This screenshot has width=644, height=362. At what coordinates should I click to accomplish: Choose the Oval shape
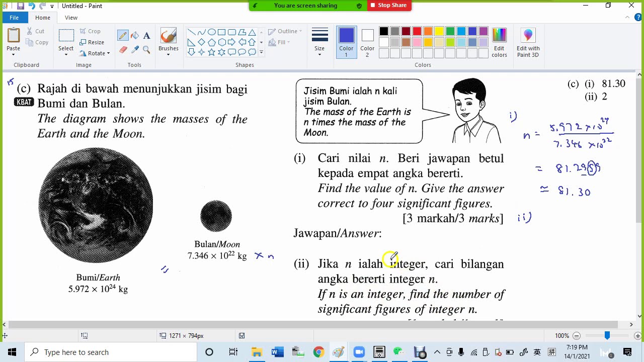click(x=211, y=32)
